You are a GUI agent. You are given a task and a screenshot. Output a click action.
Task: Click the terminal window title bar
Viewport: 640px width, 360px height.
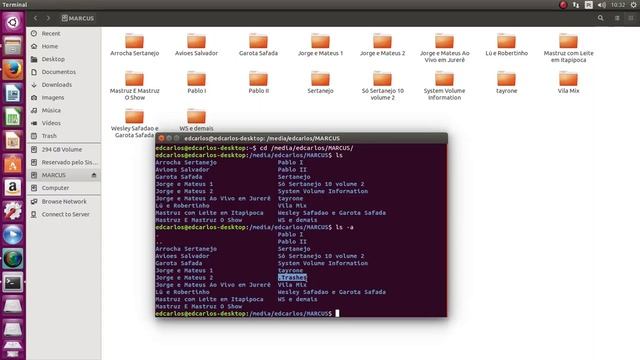click(x=301, y=138)
